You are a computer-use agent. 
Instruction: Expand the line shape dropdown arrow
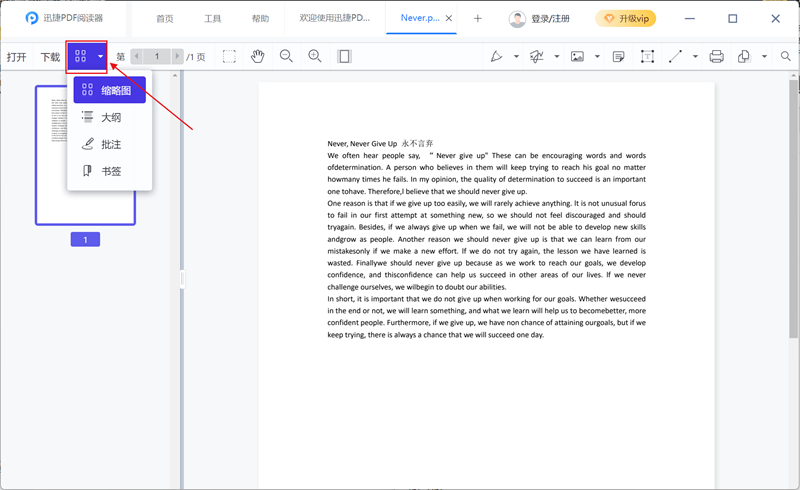click(695, 57)
